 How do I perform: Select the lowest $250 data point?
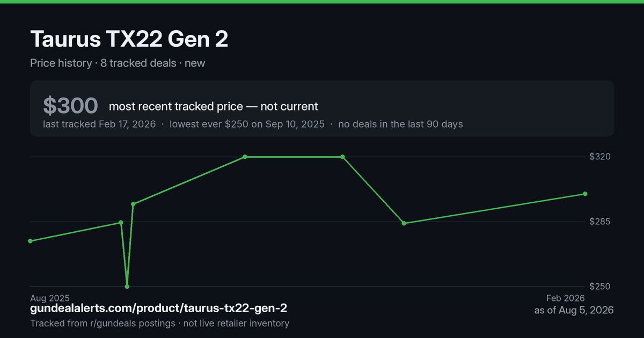click(x=127, y=286)
